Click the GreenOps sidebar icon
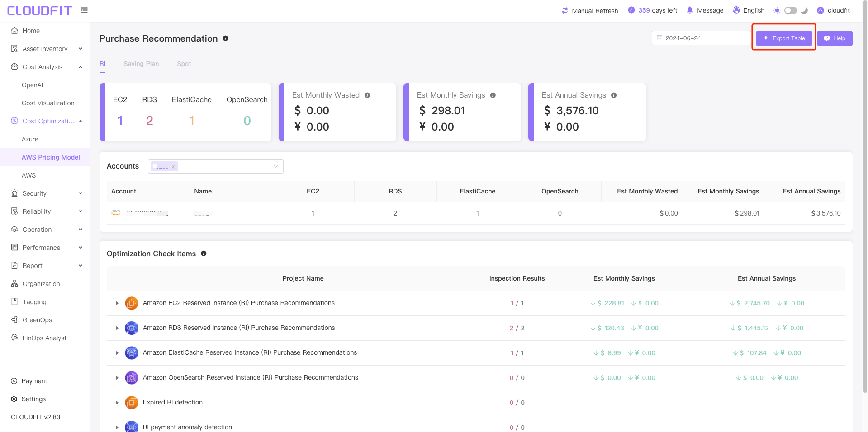Screen dimensions: 868x432 point(14,319)
